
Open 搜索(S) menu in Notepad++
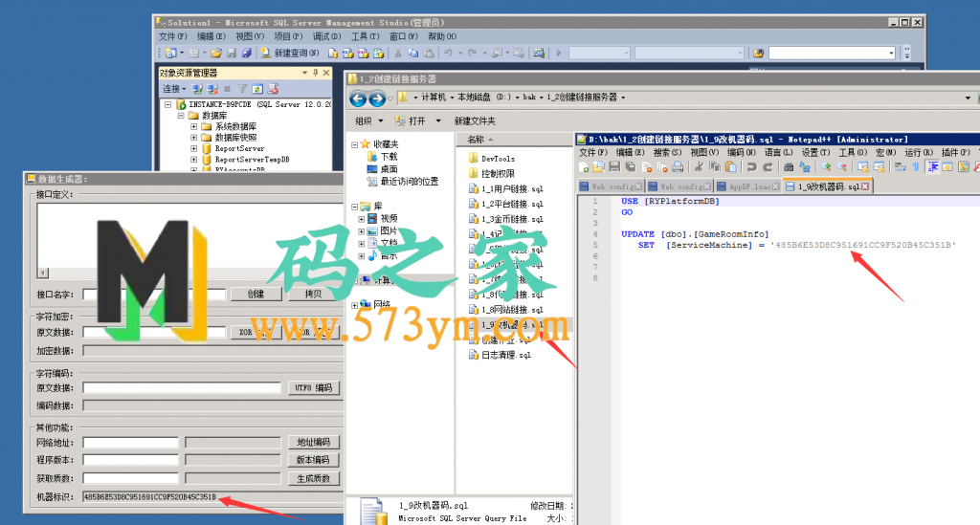(667, 152)
